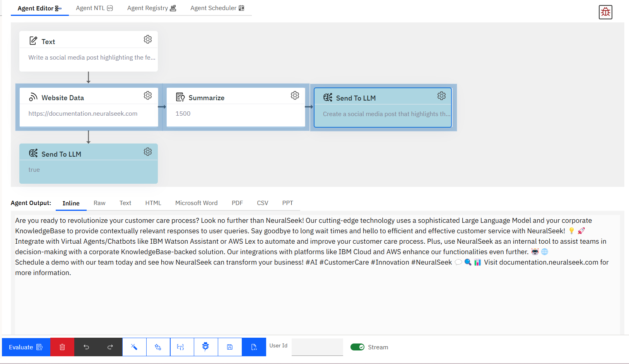629x364 pixels.
Task: Click the Evaluate button
Action: pyautogui.click(x=26, y=347)
